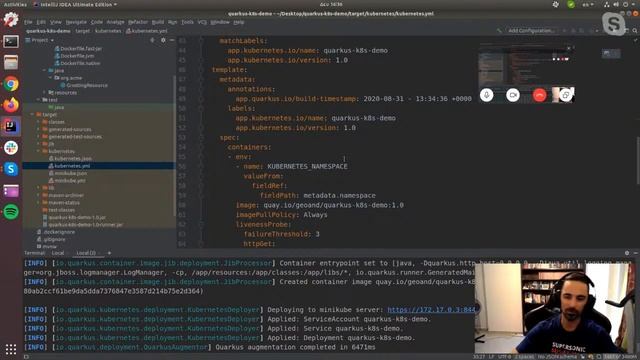Place cursor on KUBERNETES_NAMESPACE line in editor

click(307, 167)
